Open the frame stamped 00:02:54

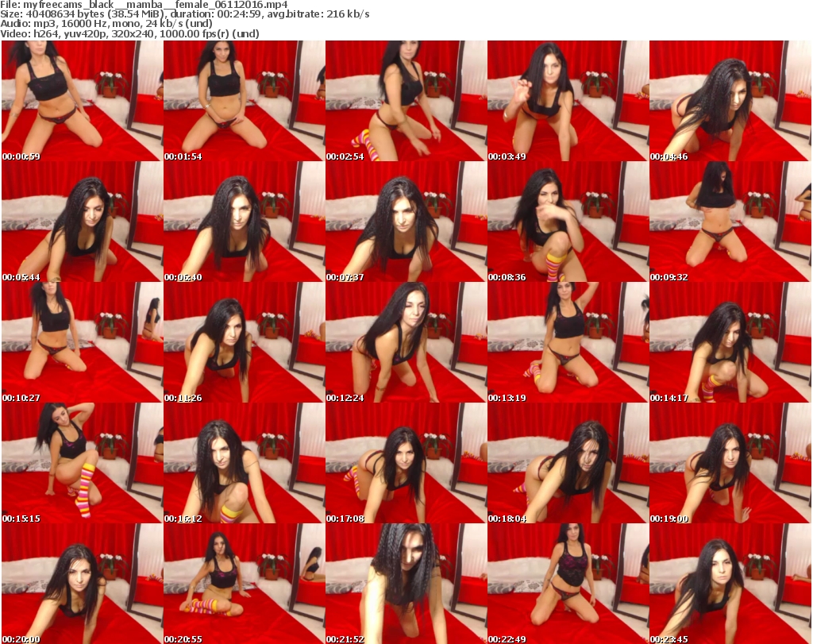pyautogui.click(x=406, y=101)
